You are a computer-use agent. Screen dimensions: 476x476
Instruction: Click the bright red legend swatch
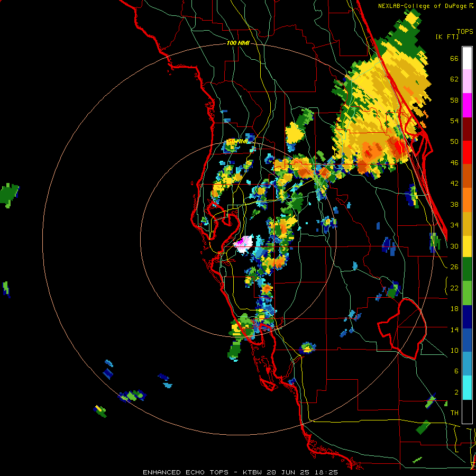pos(467,152)
